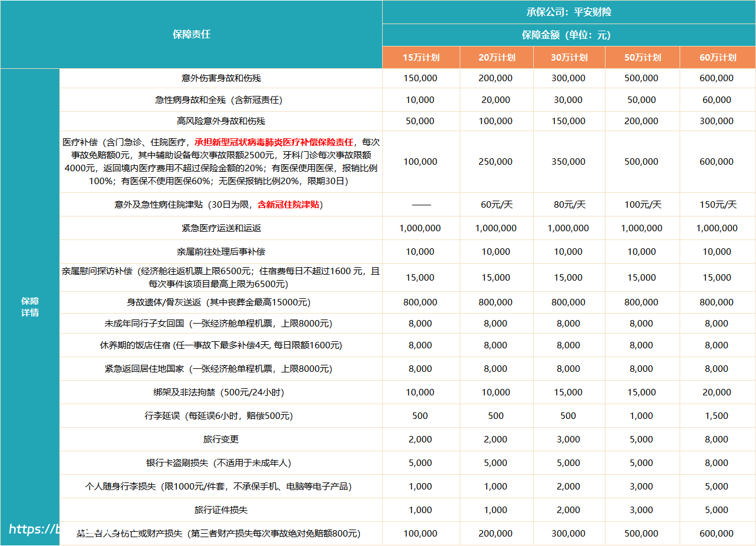Click 5,000 in the 旅行证件损失 row
This screenshot has height=546, width=756.
pyautogui.click(x=717, y=510)
